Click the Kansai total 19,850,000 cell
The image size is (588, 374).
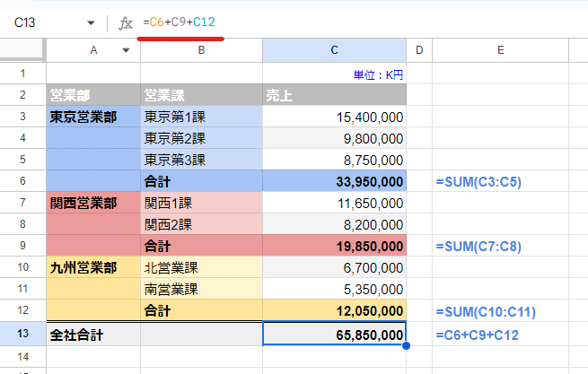coord(335,246)
